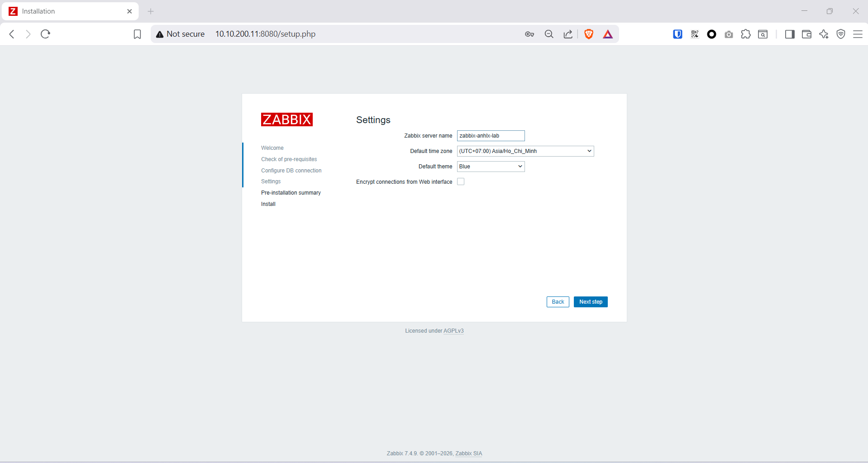Focus the Zabbix server name field

(x=491, y=136)
